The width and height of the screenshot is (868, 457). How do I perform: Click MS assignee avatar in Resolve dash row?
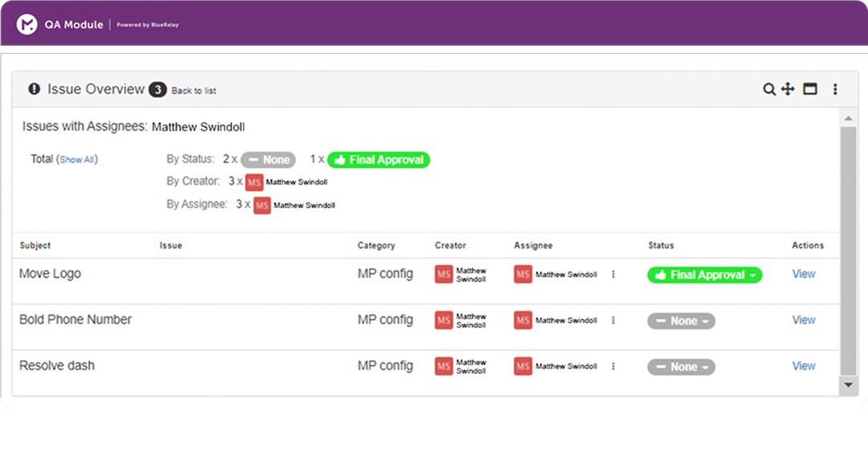[x=522, y=366]
